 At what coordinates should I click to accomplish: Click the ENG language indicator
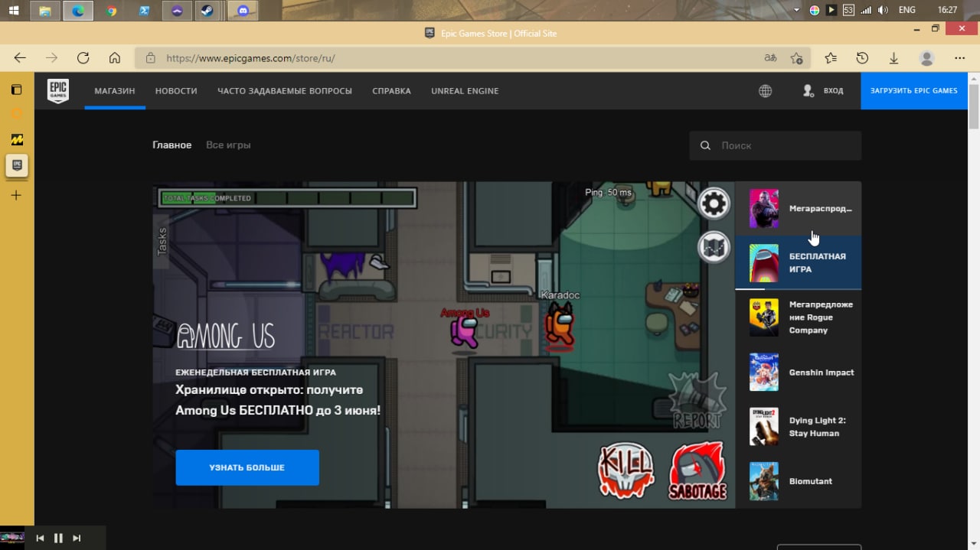point(906,10)
